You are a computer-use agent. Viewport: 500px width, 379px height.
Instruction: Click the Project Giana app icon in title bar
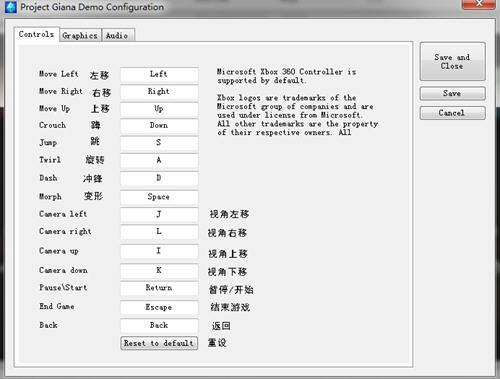point(10,7)
